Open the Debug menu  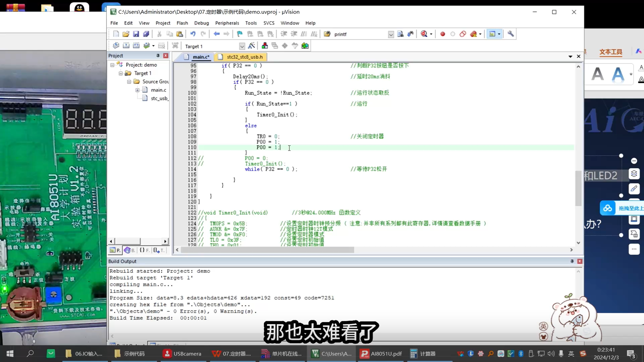coord(201,23)
